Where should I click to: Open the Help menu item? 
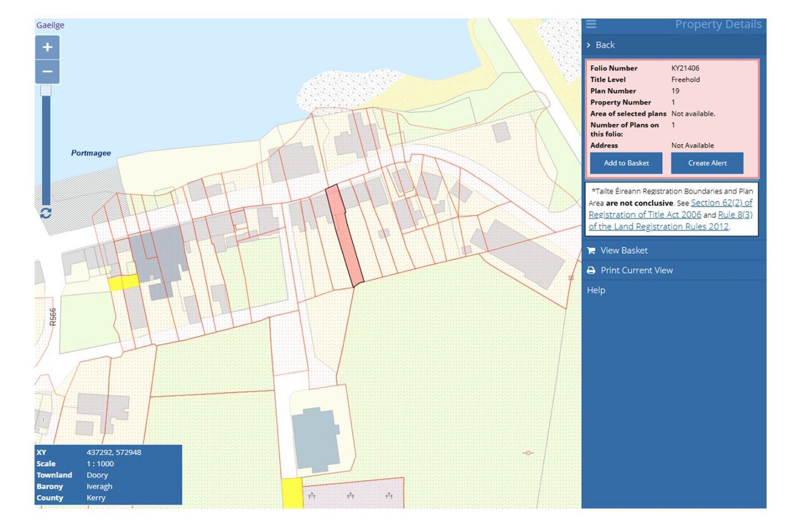tap(596, 290)
